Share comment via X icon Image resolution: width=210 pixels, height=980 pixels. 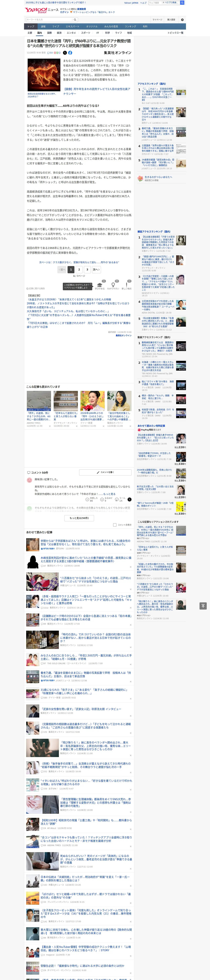[130, 499]
